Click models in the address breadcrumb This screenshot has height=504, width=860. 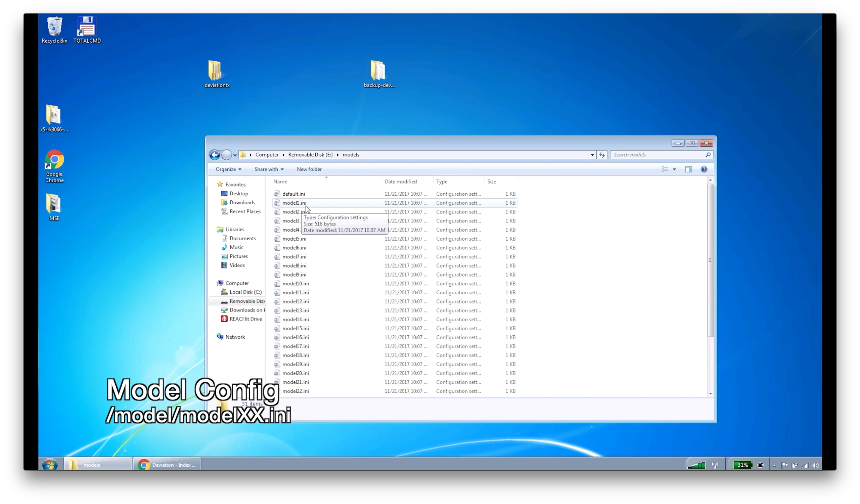tap(351, 155)
